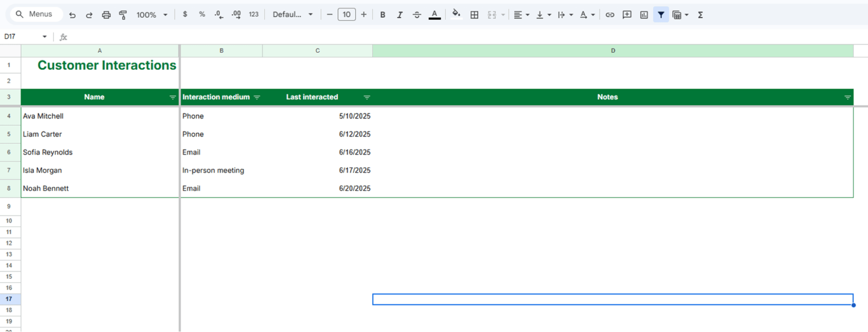Open the filter on the Notes column
The image size is (868, 332).
[x=848, y=97]
